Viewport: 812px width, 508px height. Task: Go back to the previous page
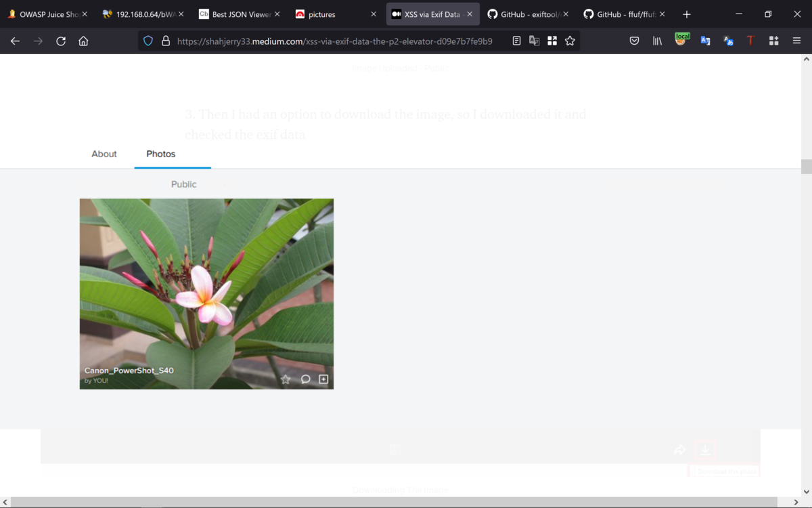click(15, 41)
